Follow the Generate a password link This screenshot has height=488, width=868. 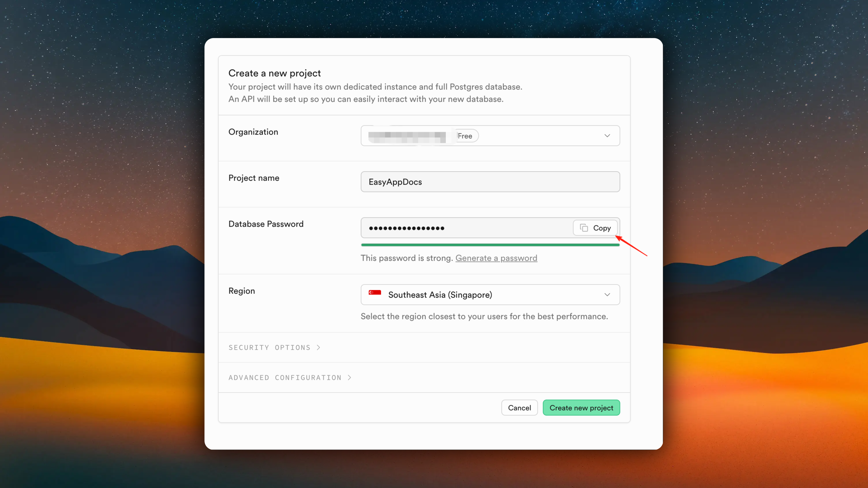coord(496,258)
